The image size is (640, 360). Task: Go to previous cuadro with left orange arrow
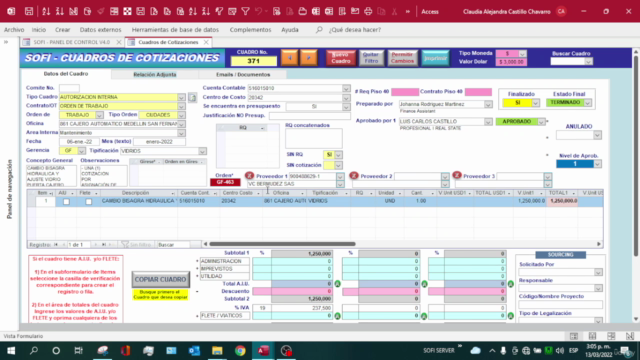coord(289,58)
